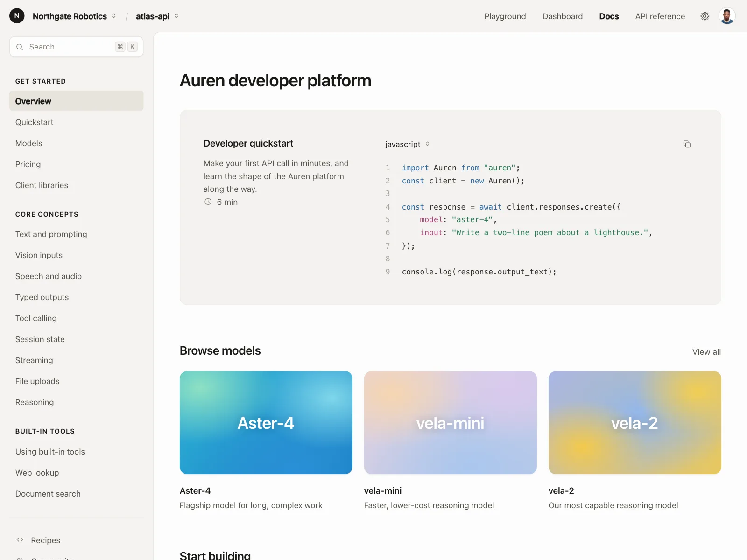Click the vela-2 title below card
The image size is (747, 560).
561,491
